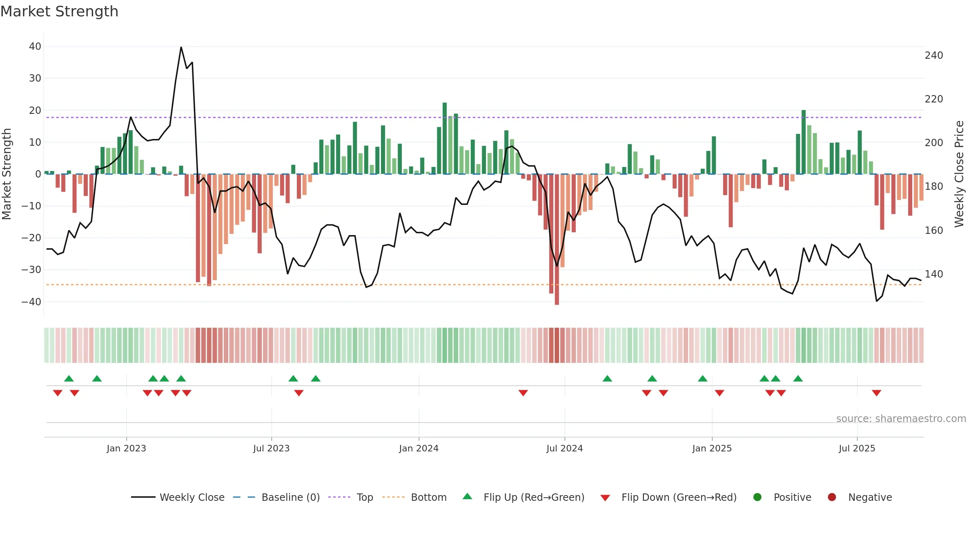
Task: Click the first red flip-down marker
Action: tap(58, 393)
